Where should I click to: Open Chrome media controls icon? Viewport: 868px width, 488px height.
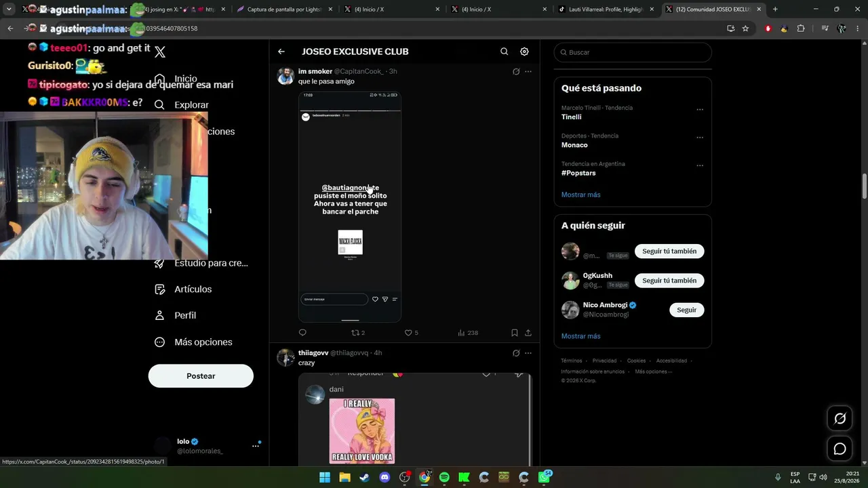coord(825,28)
